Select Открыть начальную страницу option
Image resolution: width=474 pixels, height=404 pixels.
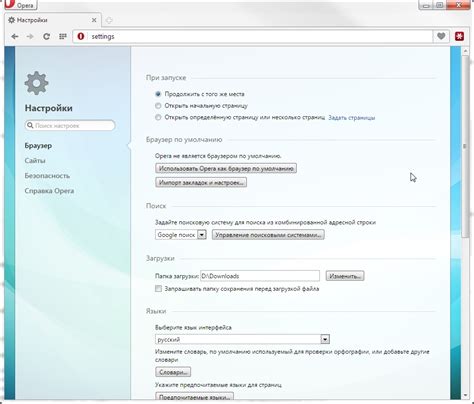pos(158,106)
